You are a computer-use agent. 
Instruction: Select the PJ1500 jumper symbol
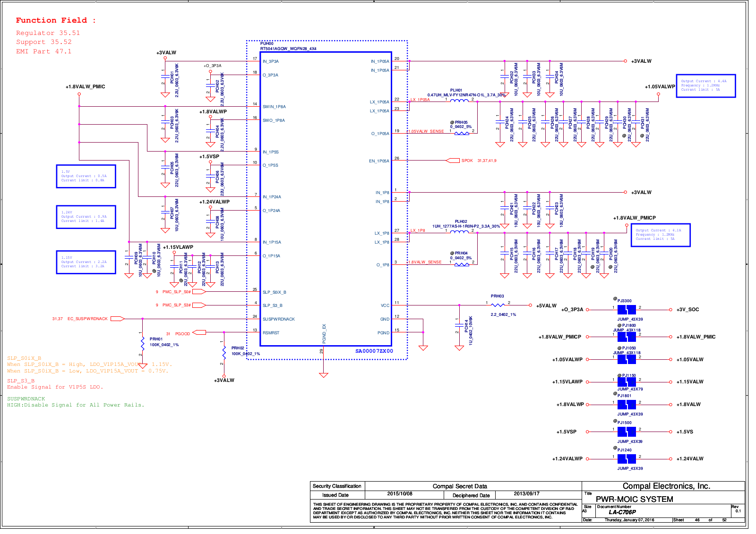coord(627,432)
